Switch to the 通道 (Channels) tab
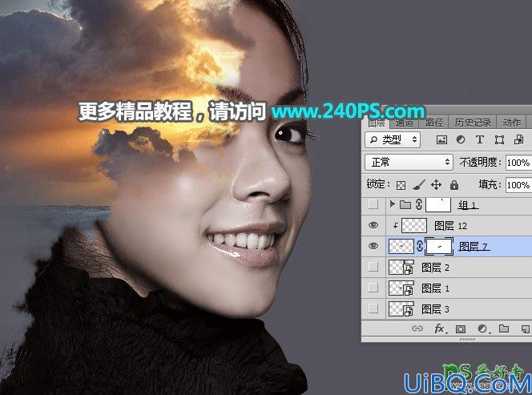Image resolution: width=532 pixels, height=395 pixels. (x=404, y=123)
